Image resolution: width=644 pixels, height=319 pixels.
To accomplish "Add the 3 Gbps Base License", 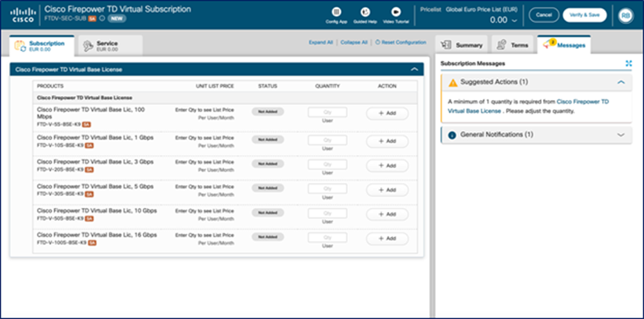I will (388, 166).
